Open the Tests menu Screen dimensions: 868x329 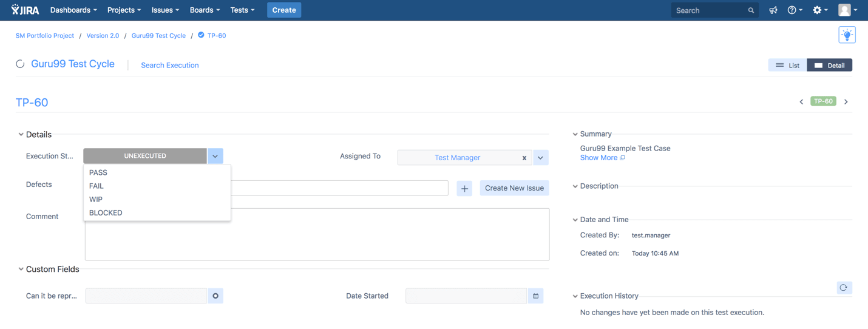[x=242, y=10]
